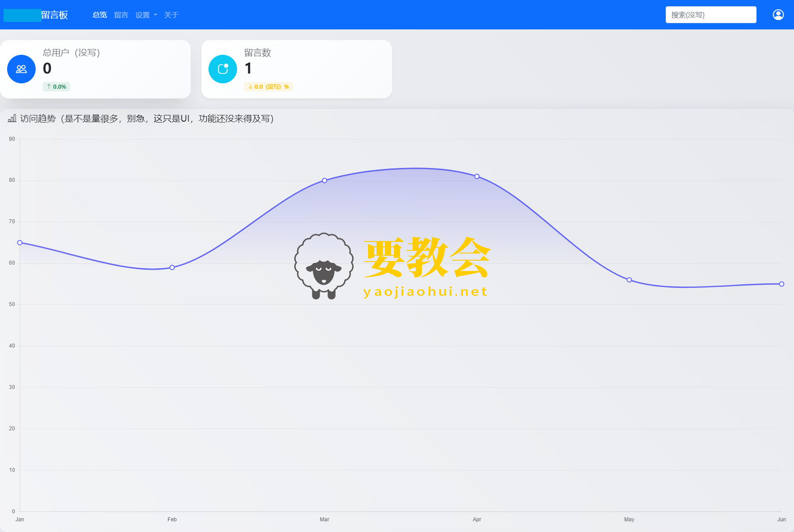Click the 50 y-axis label
Image resolution: width=794 pixels, height=532 pixels.
tap(12, 304)
